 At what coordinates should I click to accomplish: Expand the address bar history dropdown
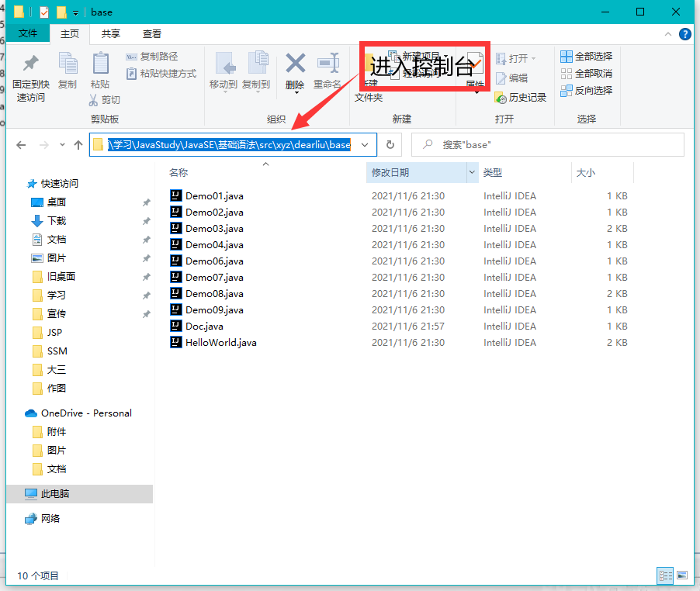pyautogui.click(x=365, y=145)
